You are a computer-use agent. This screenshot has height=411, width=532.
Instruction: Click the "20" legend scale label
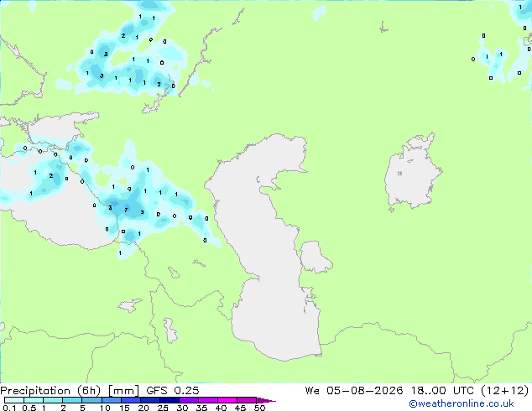[x=143, y=408]
